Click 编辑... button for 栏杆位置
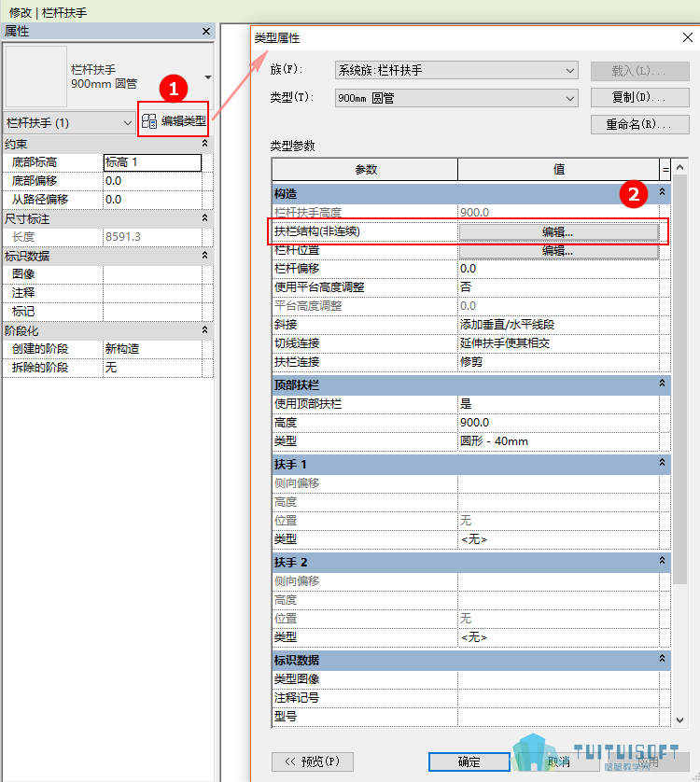The width and height of the screenshot is (700, 782). click(558, 251)
